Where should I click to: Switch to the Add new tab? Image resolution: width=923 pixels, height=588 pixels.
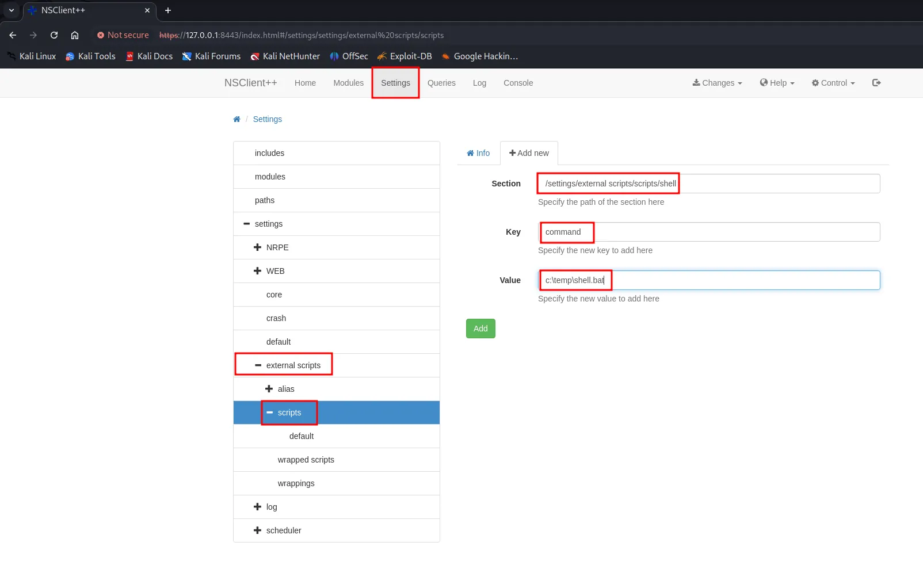[529, 153]
